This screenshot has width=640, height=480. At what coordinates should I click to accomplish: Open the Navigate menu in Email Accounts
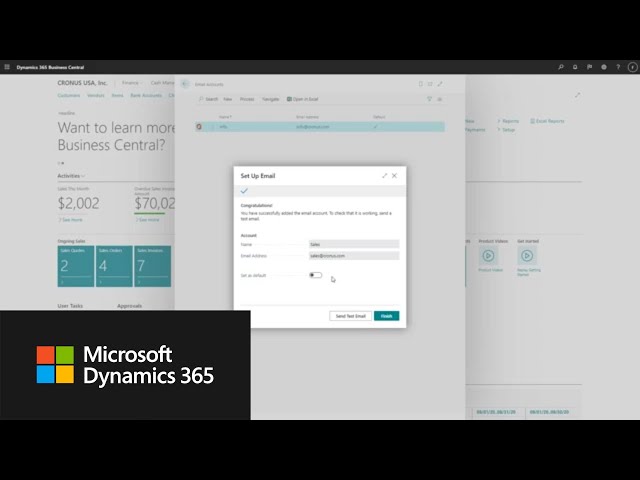(271, 99)
